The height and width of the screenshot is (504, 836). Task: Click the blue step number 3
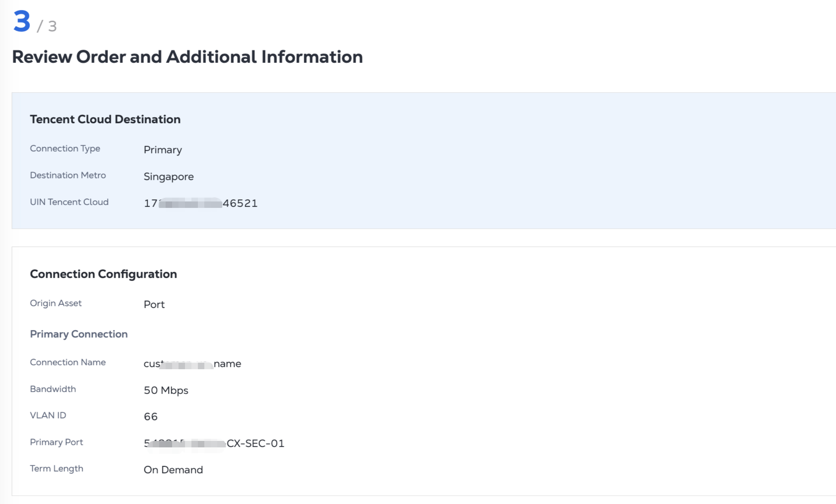22,21
